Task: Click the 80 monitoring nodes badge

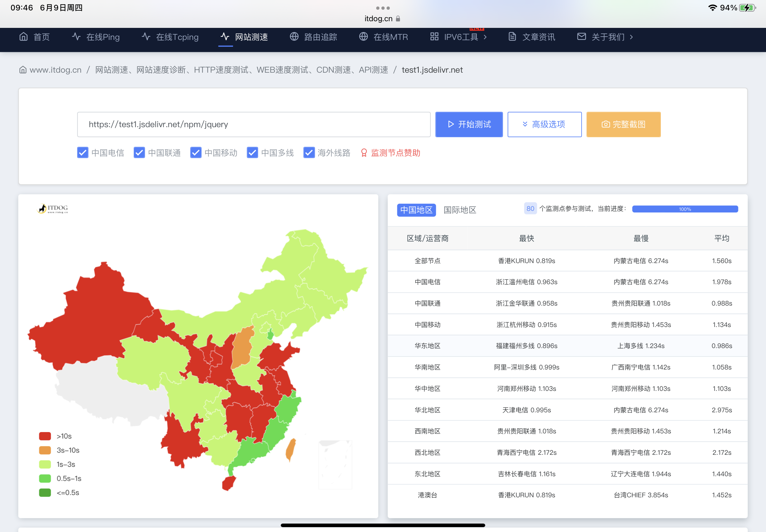Action: pyautogui.click(x=530, y=209)
